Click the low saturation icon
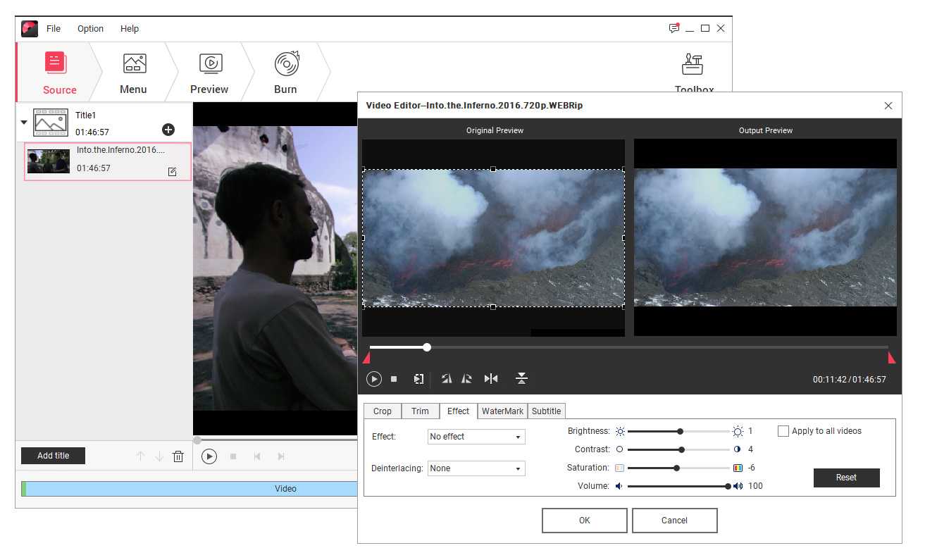 click(620, 468)
